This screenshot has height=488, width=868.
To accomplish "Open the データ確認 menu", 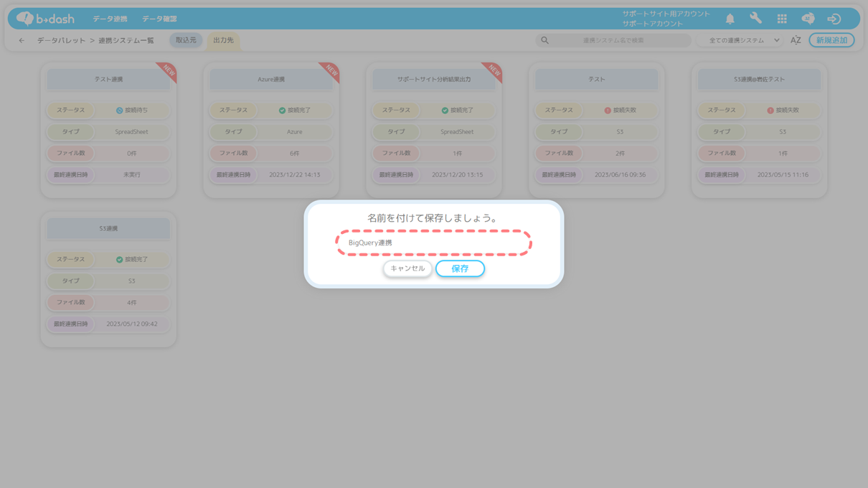I will coord(159,19).
